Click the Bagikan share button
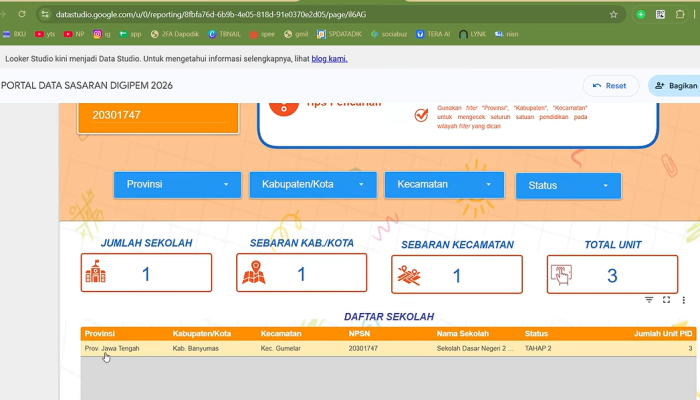Viewport: 700px width, 400px height. click(674, 86)
